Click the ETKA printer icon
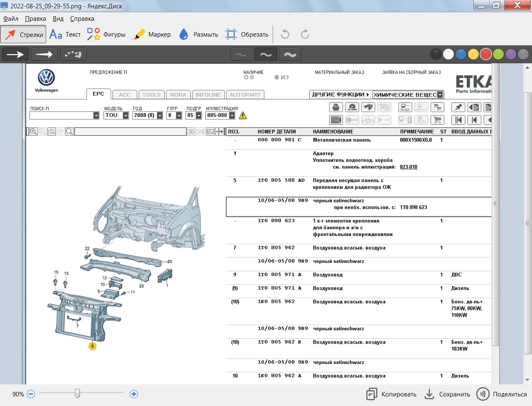532x406 pixels. (x=336, y=107)
